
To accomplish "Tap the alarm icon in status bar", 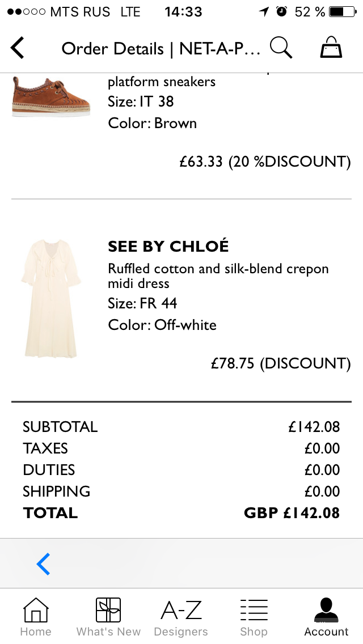I will [x=281, y=11].
